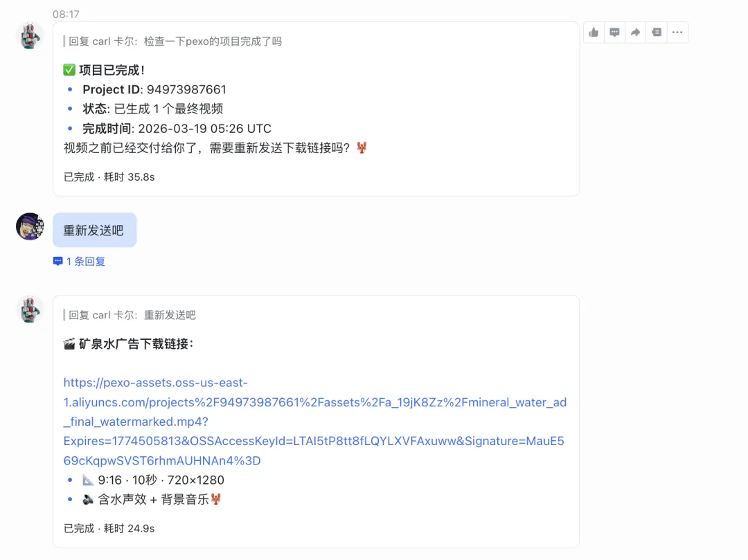The image size is (748, 560).
Task: Click the bot avatar beside 项目已完成 message
Action: (x=30, y=36)
